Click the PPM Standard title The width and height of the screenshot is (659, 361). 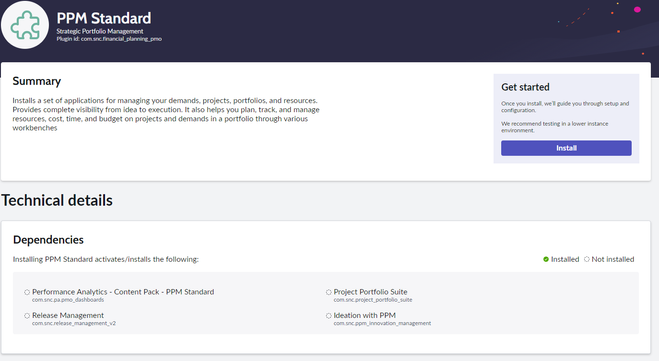coord(104,18)
